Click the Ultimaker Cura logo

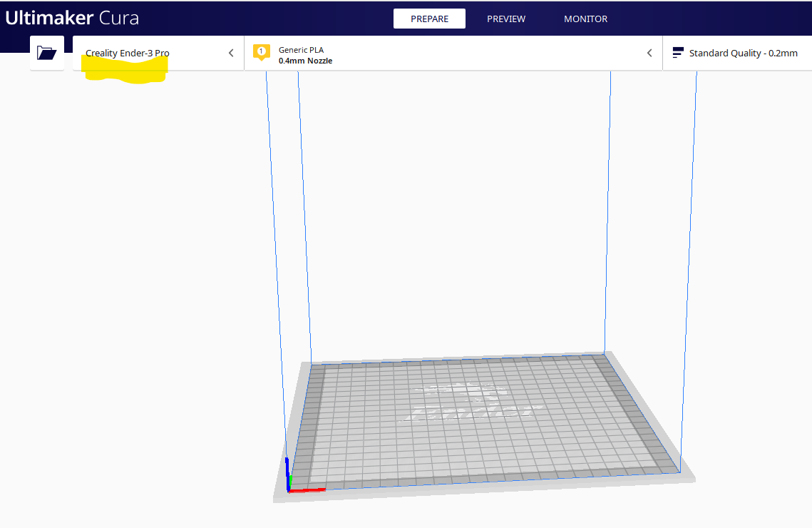72,18
